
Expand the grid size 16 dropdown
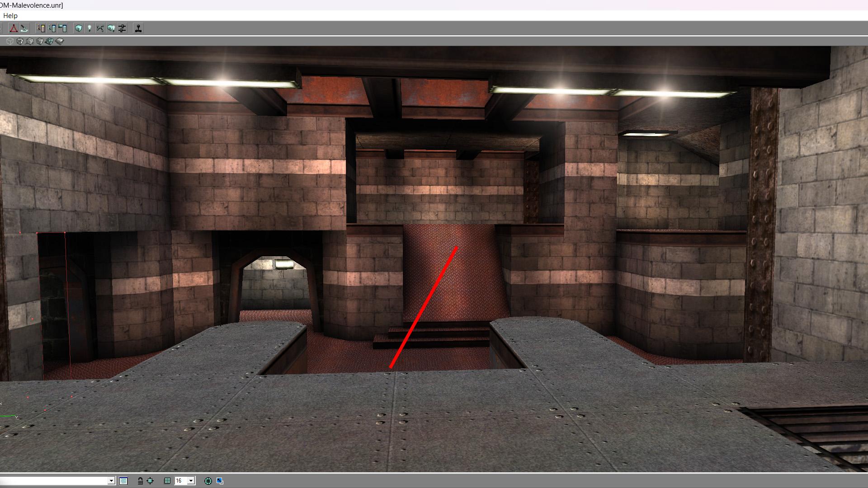[191, 481]
